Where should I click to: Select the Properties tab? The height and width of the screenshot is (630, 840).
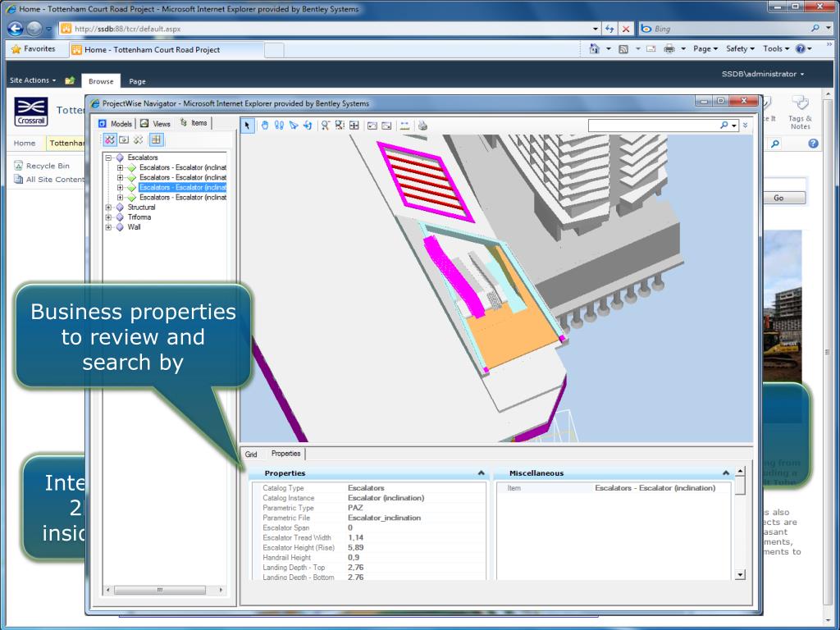coord(285,453)
